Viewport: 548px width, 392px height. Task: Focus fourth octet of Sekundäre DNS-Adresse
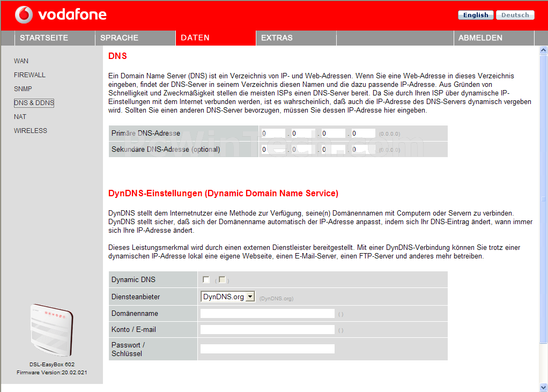point(364,150)
